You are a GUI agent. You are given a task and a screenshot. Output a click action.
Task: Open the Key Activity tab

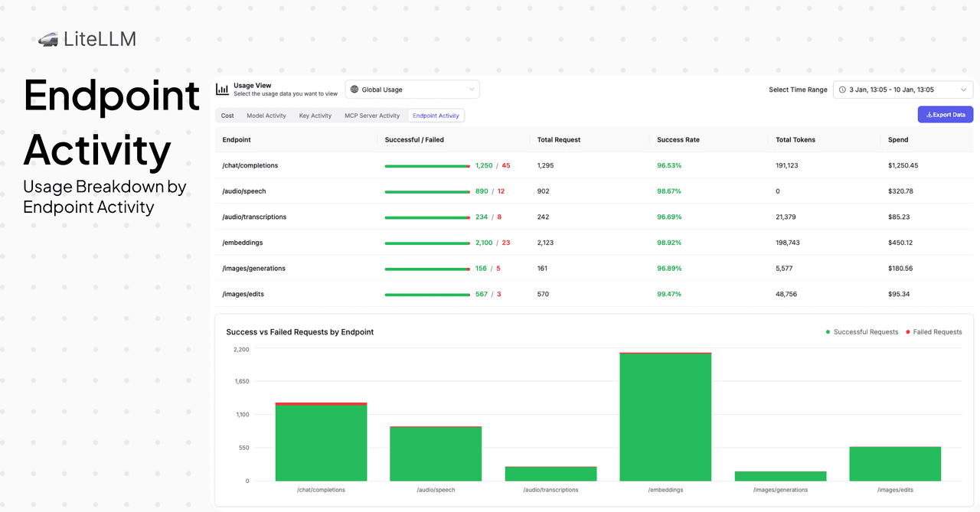315,116
